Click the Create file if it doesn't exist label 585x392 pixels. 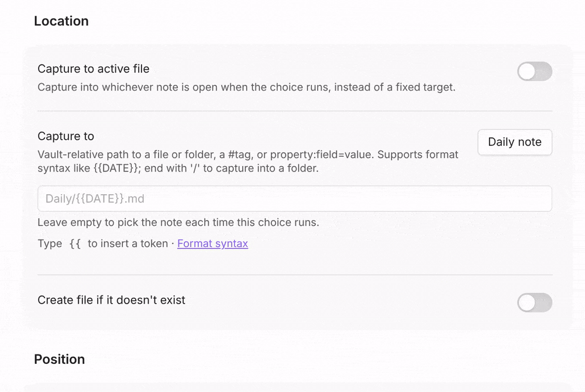(111, 300)
